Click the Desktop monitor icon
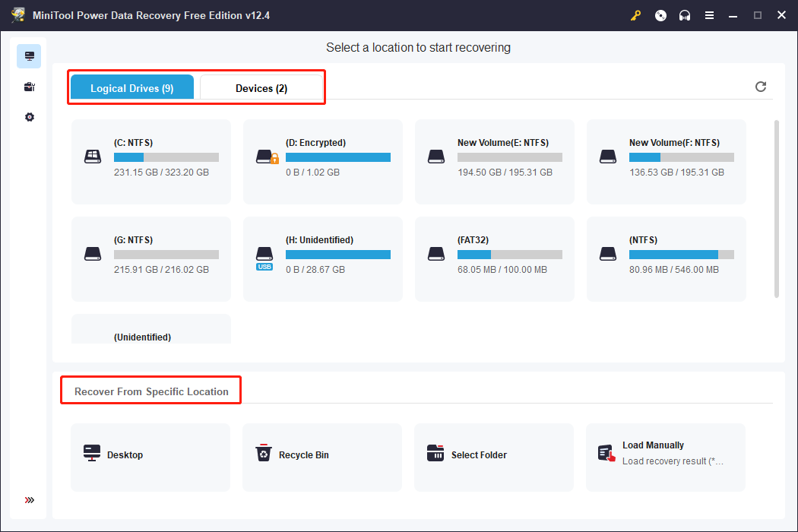Viewport: 798px width, 532px height. tap(92, 453)
